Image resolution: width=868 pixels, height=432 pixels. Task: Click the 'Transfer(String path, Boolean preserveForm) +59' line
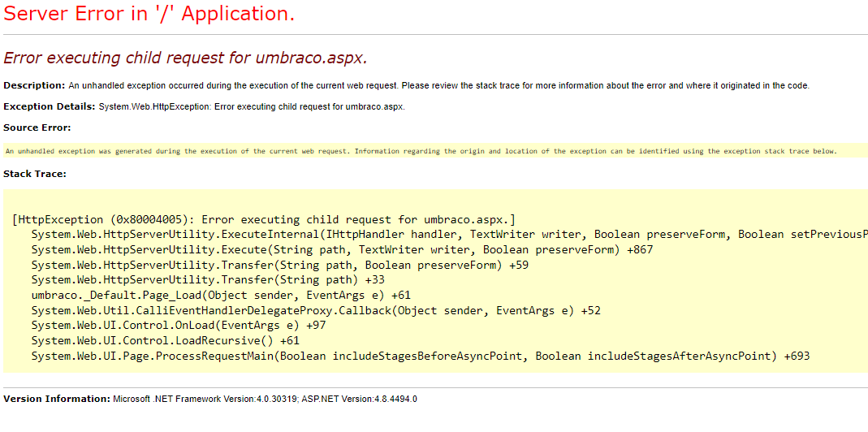[280, 266]
